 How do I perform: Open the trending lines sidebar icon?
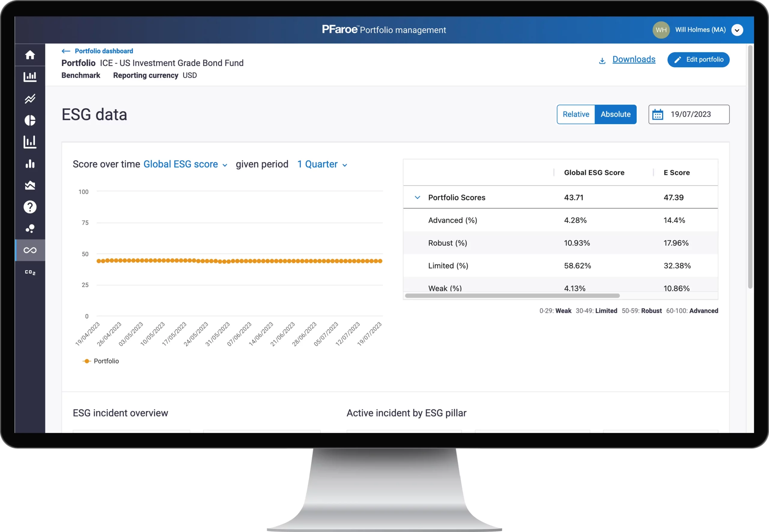30,99
